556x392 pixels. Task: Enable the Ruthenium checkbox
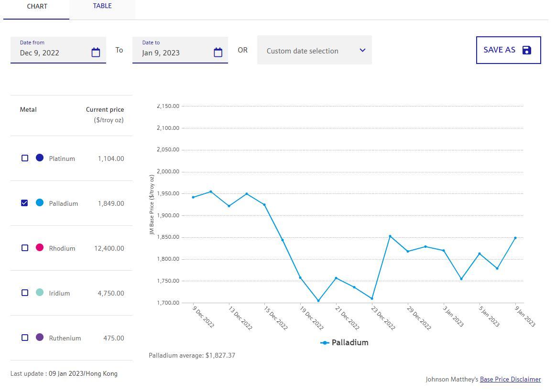pyautogui.click(x=25, y=338)
